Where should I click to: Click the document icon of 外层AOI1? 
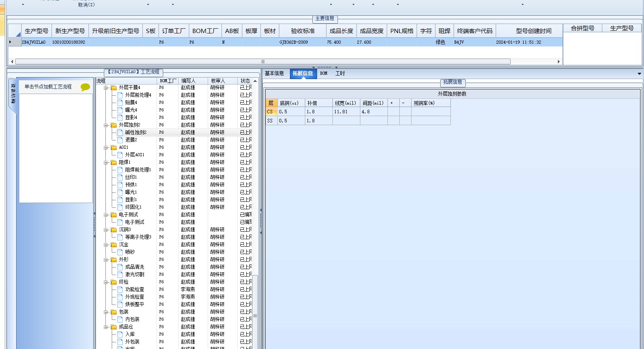coord(120,155)
